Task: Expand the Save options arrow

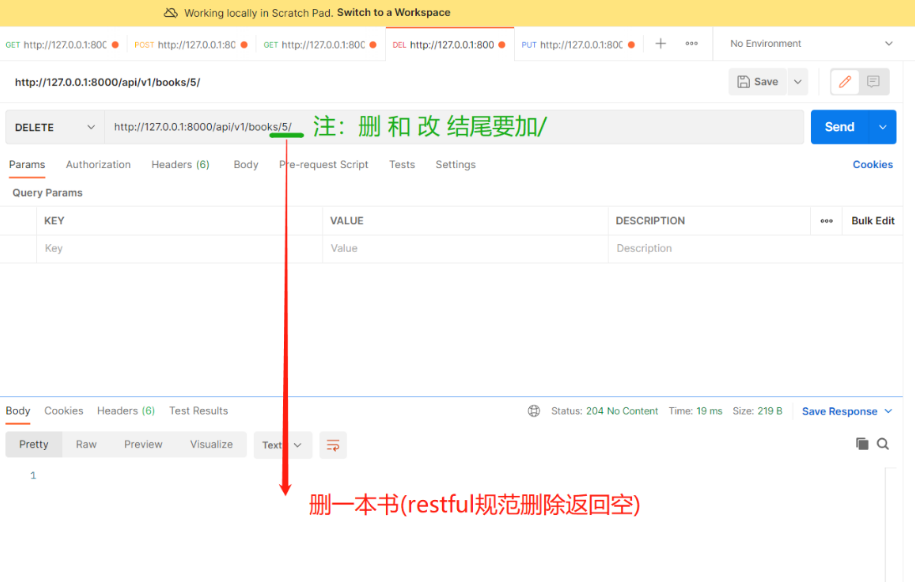Action: [x=798, y=82]
